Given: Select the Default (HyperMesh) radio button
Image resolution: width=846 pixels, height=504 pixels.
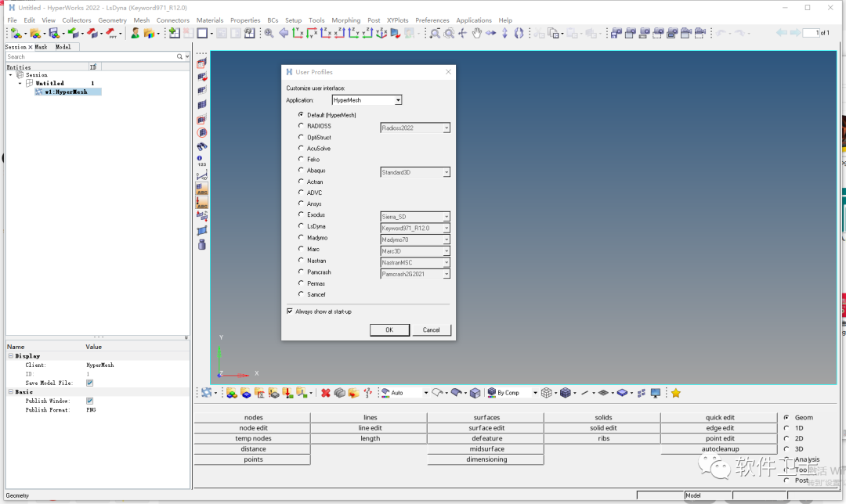Looking at the screenshot, I should (301, 114).
